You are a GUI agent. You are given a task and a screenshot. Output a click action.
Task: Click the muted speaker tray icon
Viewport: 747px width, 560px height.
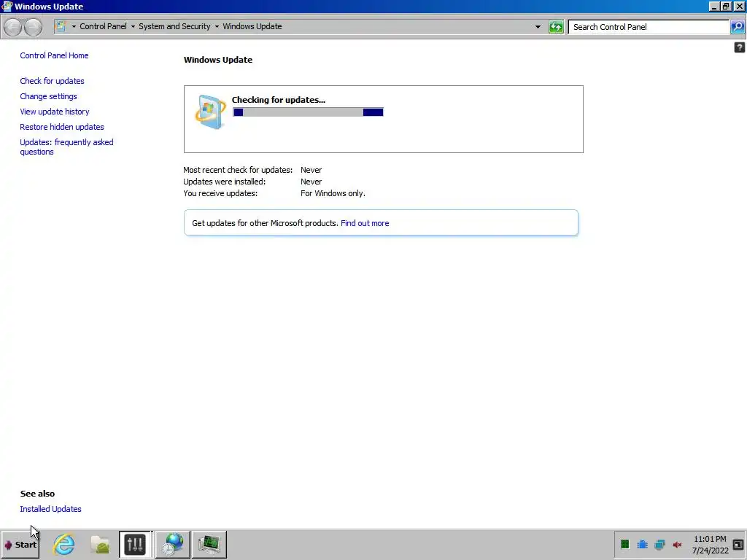[x=677, y=544]
